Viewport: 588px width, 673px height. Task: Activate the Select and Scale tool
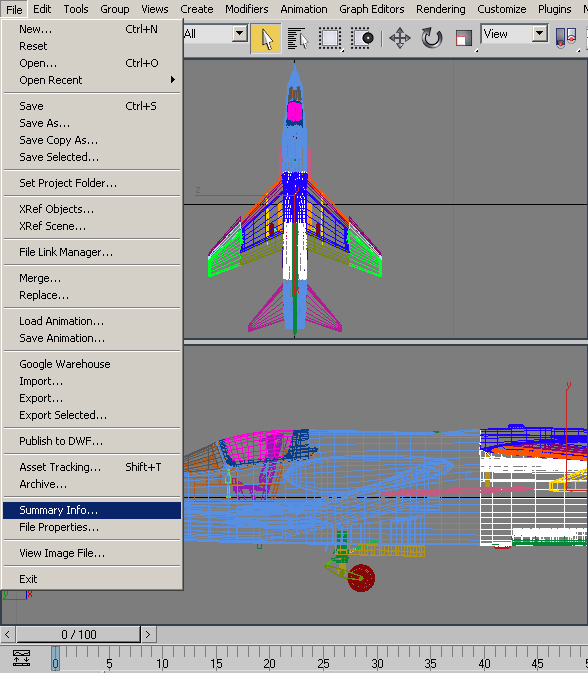(464, 39)
